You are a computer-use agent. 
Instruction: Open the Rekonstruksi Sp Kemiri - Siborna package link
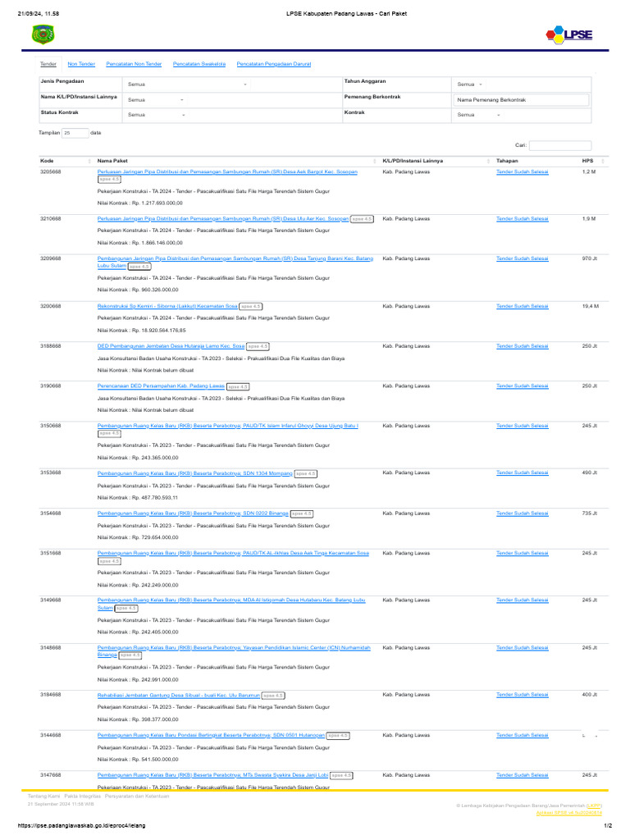[x=166, y=306]
